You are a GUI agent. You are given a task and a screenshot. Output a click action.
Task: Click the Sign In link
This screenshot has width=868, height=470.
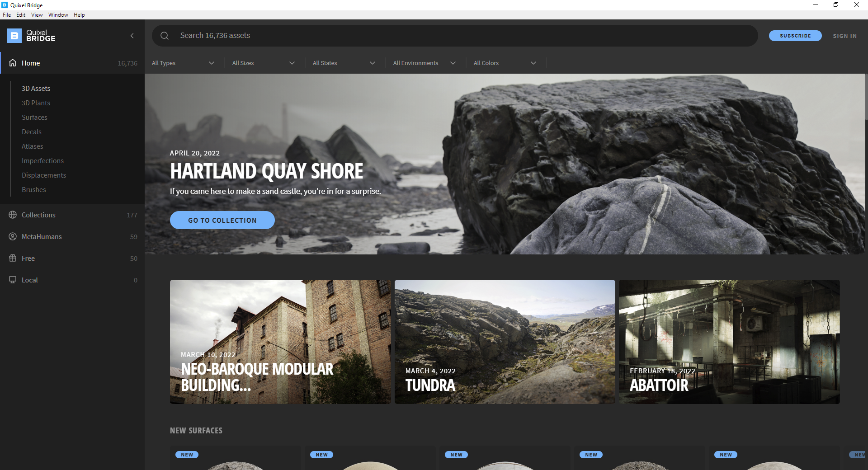844,36
